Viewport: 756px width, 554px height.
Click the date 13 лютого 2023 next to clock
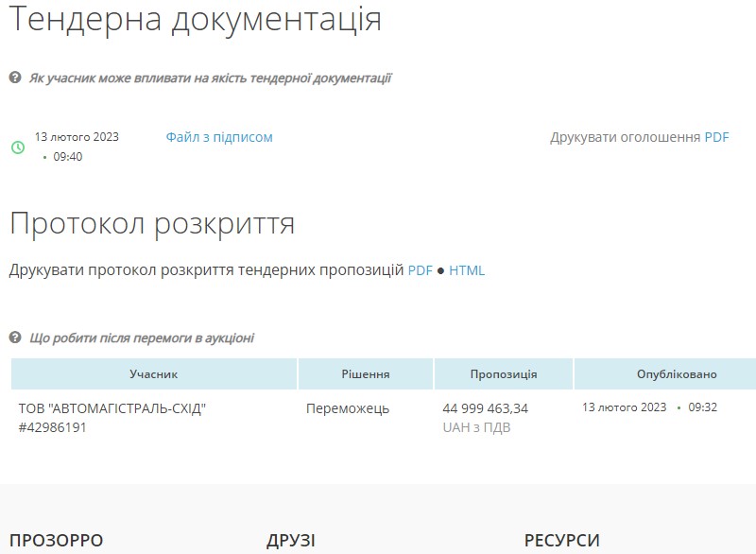point(77,137)
